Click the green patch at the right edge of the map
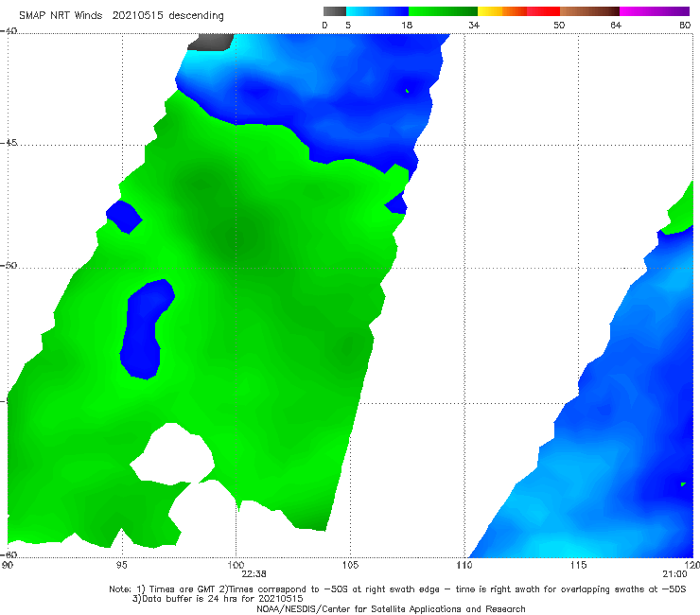The image size is (700, 615). [681, 212]
